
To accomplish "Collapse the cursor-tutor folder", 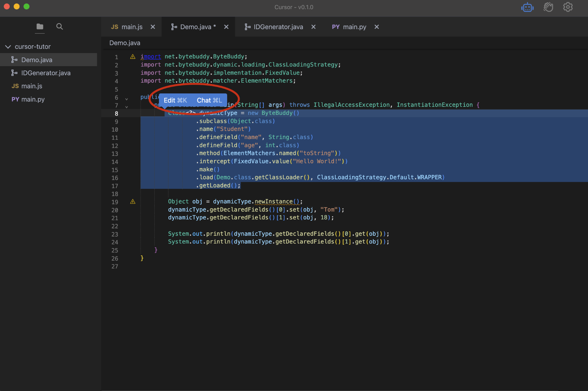I will pyautogui.click(x=8, y=47).
